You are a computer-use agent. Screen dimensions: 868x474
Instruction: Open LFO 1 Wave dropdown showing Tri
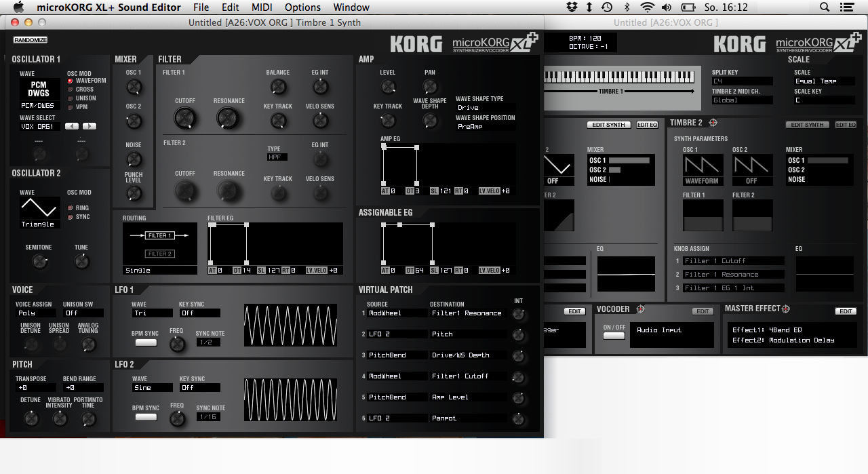153,313
